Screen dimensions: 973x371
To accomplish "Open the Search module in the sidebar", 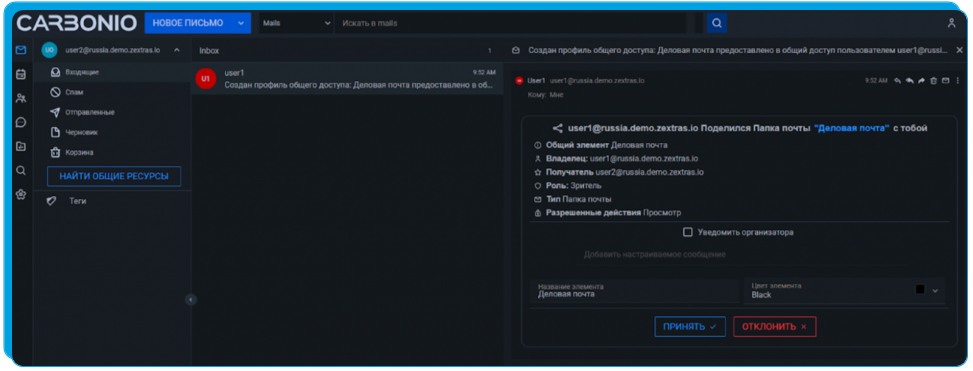I will pyautogui.click(x=20, y=171).
